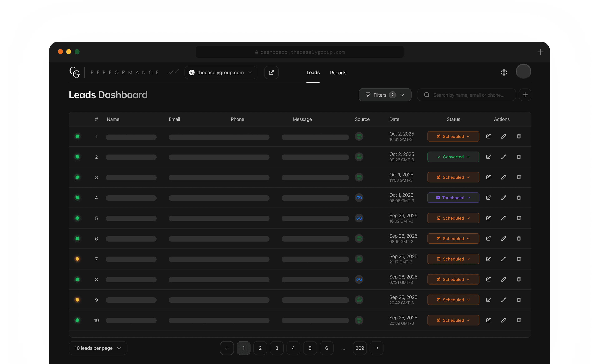Click yellow status dot on lead 9

tap(77, 300)
